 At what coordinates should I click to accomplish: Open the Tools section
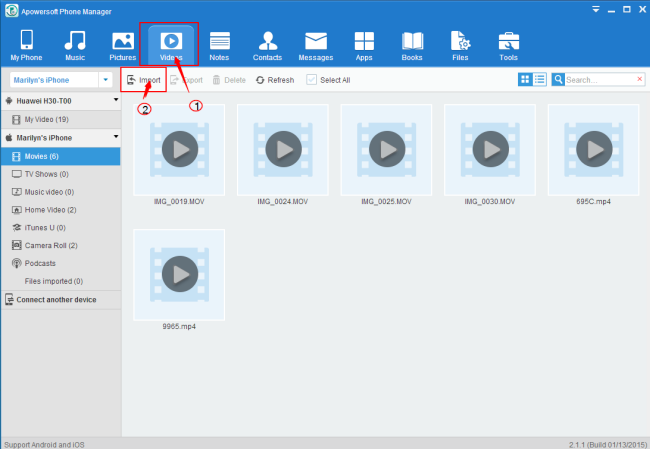pos(508,45)
